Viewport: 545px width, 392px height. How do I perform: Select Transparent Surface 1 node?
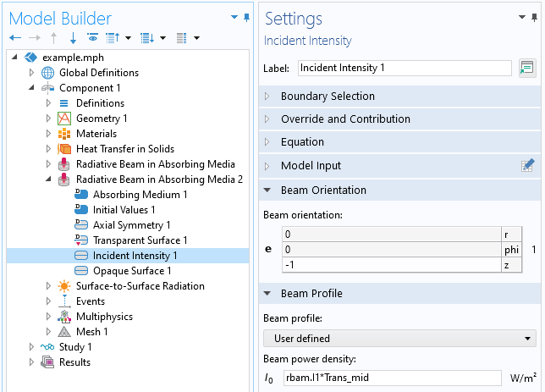pos(140,240)
